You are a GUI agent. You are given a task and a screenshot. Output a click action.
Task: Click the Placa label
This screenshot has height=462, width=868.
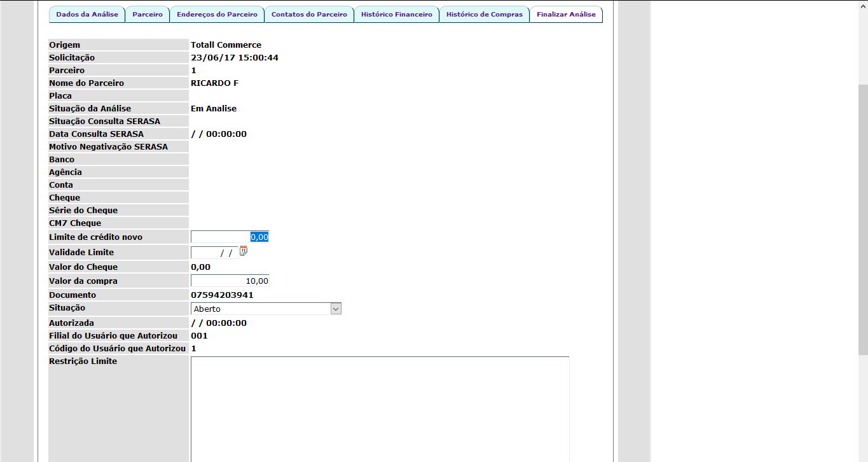[60, 96]
